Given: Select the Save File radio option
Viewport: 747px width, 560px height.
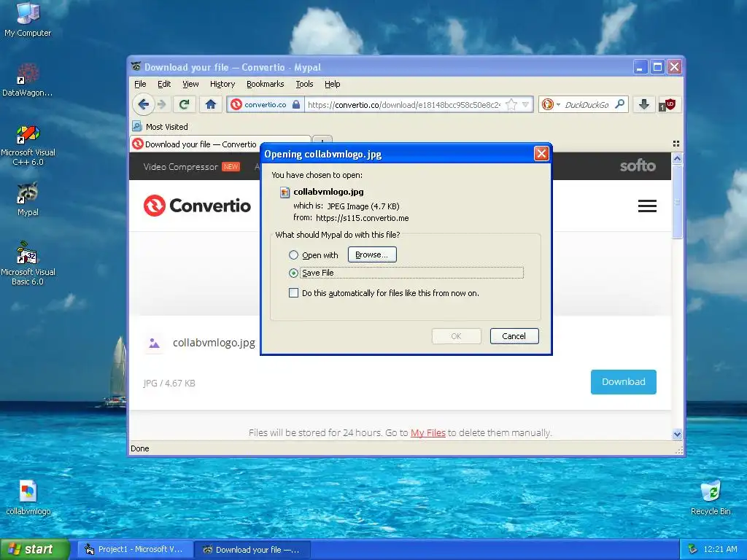Looking at the screenshot, I should [x=293, y=273].
